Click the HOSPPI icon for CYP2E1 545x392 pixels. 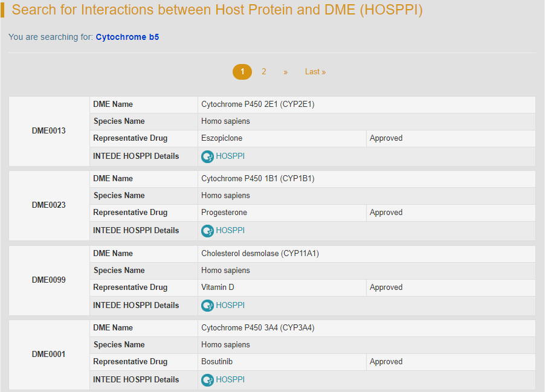(207, 156)
